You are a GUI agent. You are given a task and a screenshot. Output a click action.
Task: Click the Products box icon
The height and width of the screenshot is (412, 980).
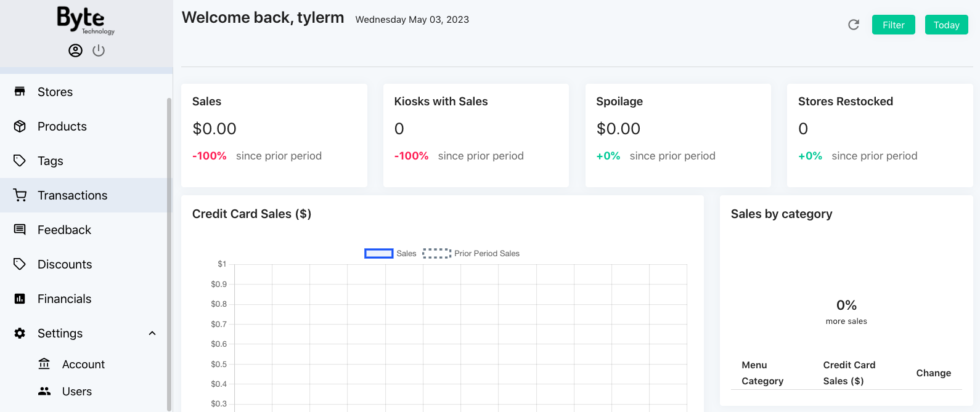click(x=20, y=126)
